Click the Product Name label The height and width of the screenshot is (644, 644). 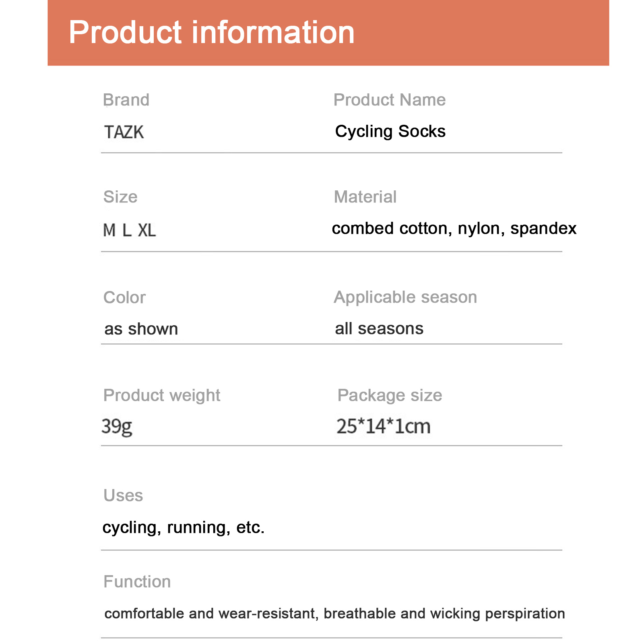(x=389, y=100)
